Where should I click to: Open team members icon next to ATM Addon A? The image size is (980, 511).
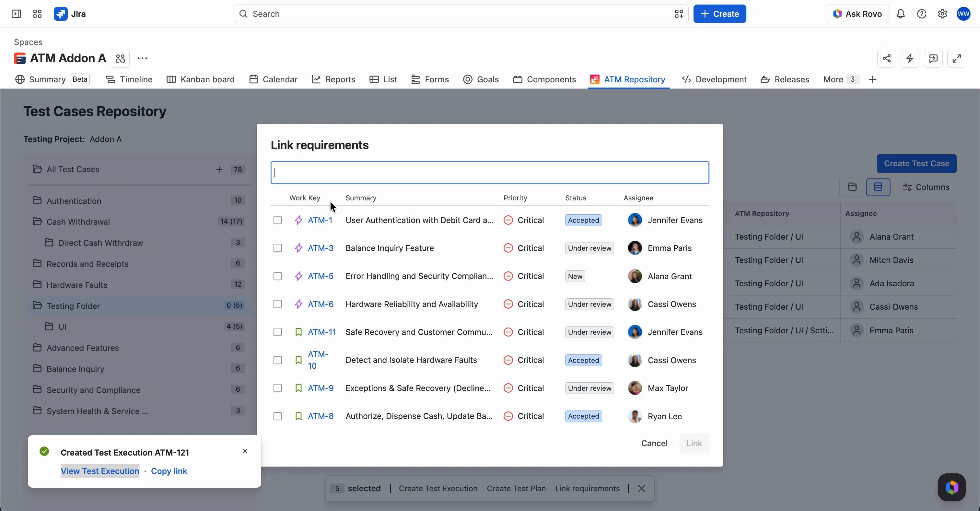(x=120, y=58)
